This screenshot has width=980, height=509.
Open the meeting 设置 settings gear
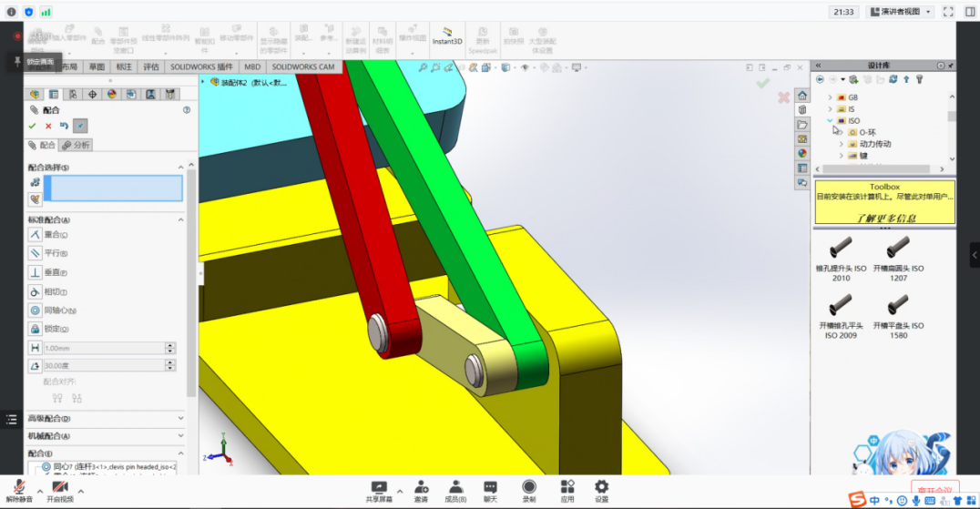(601, 492)
